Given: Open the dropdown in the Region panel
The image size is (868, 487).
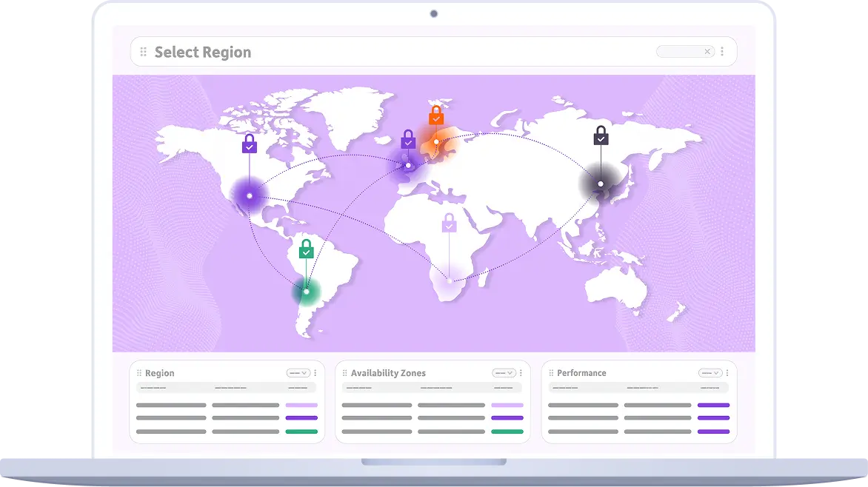Looking at the screenshot, I should pyautogui.click(x=298, y=372).
